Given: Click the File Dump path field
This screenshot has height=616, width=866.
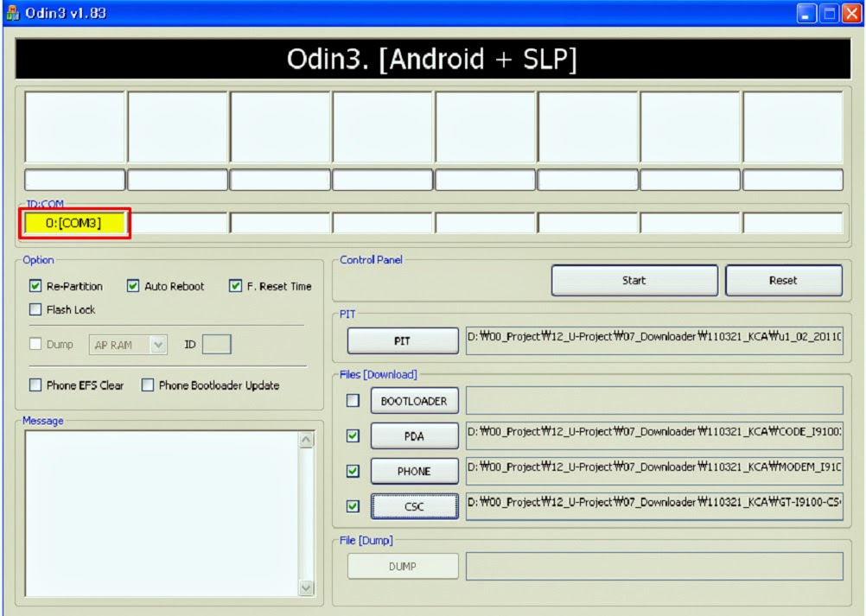Looking at the screenshot, I should tap(654, 567).
